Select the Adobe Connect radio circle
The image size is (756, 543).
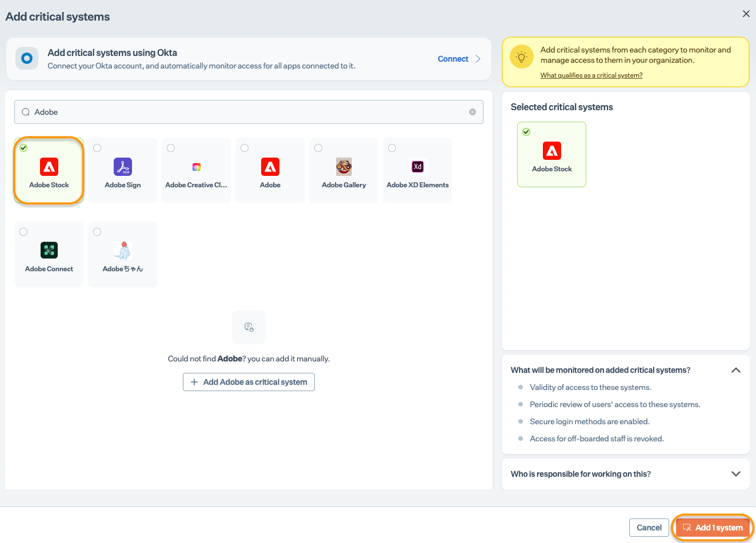[x=23, y=232]
